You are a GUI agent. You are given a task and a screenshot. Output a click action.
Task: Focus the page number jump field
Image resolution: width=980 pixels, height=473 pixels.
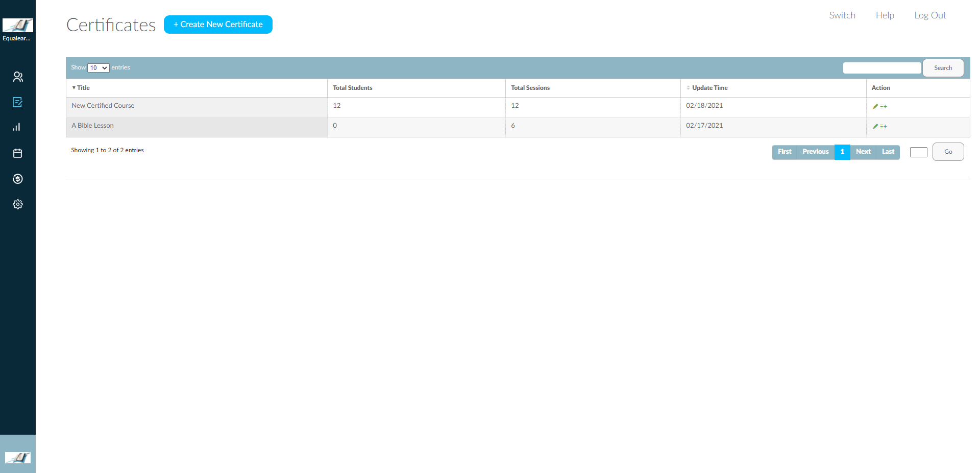919,152
